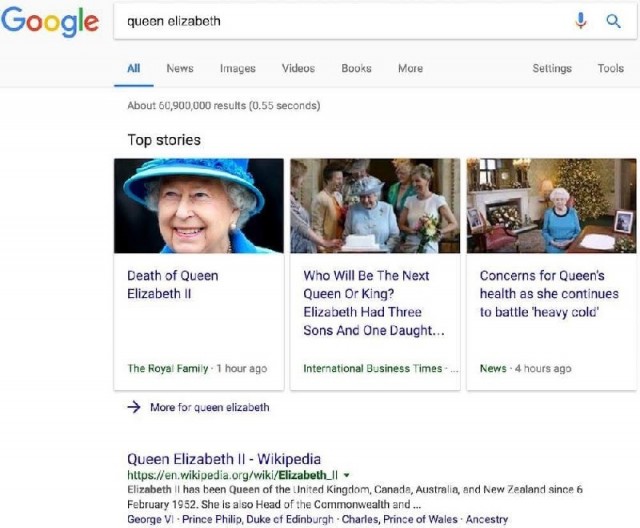The height and width of the screenshot is (528, 640).
Task: Click the Google logo
Action: pyautogui.click(x=50, y=21)
